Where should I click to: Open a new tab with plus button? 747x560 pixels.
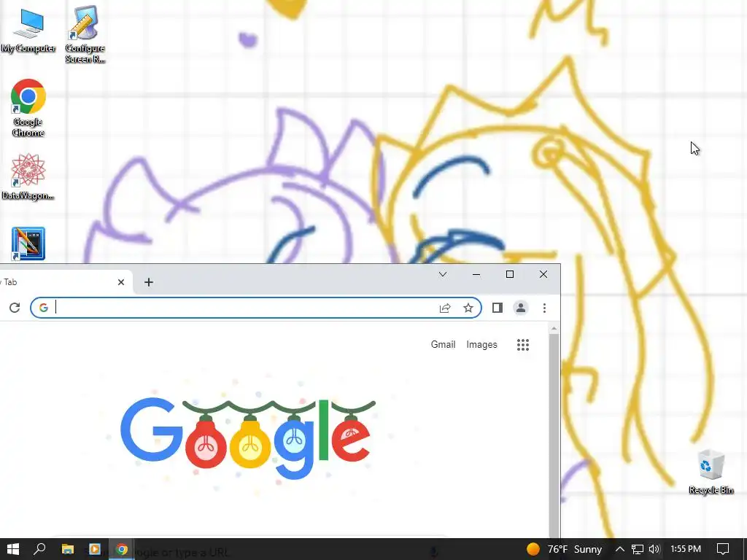coord(149,282)
